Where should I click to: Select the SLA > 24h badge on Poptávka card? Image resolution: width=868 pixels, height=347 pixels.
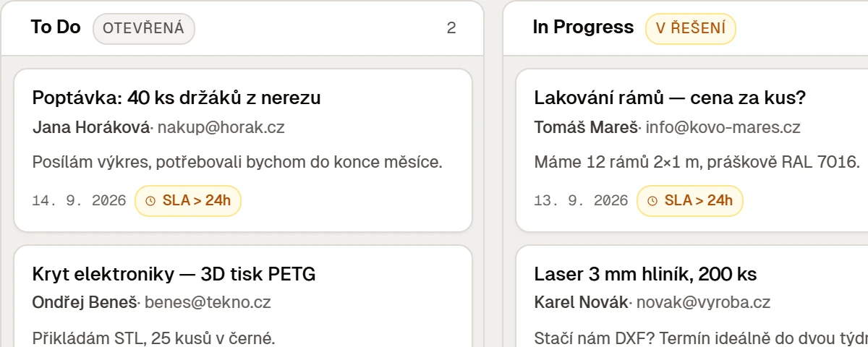pos(188,201)
